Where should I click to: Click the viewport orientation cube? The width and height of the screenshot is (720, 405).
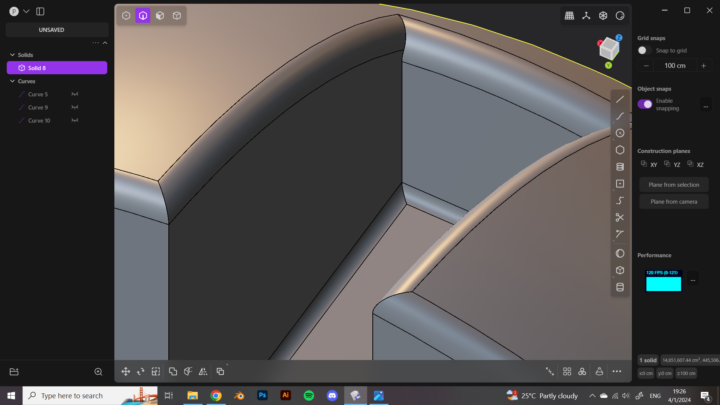[609, 49]
